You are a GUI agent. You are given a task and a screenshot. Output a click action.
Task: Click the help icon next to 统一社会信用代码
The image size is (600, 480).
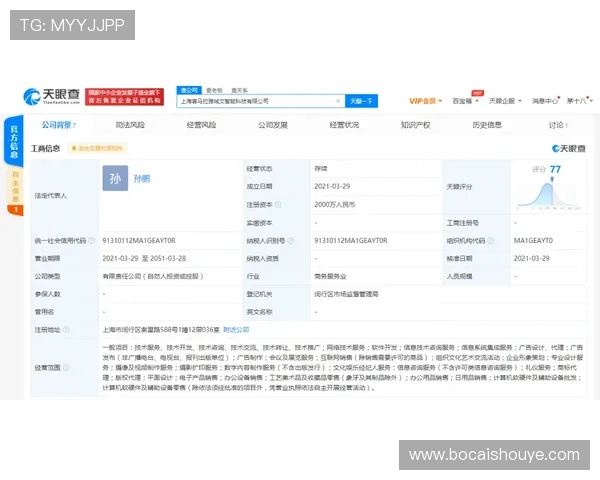[91, 240]
